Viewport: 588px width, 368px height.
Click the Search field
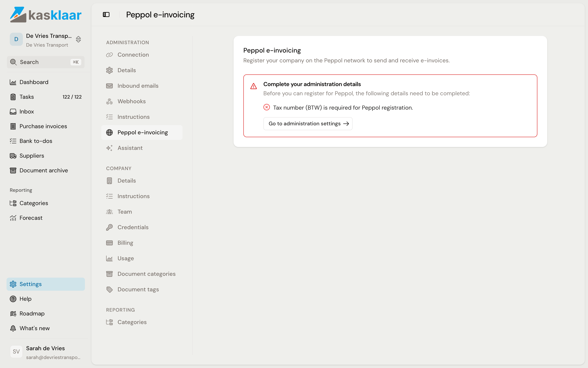click(46, 62)
